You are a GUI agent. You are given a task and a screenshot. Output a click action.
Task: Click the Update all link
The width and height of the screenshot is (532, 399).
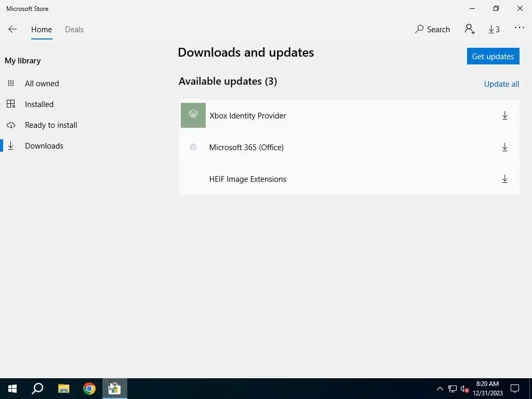click(x=501, y=84)
